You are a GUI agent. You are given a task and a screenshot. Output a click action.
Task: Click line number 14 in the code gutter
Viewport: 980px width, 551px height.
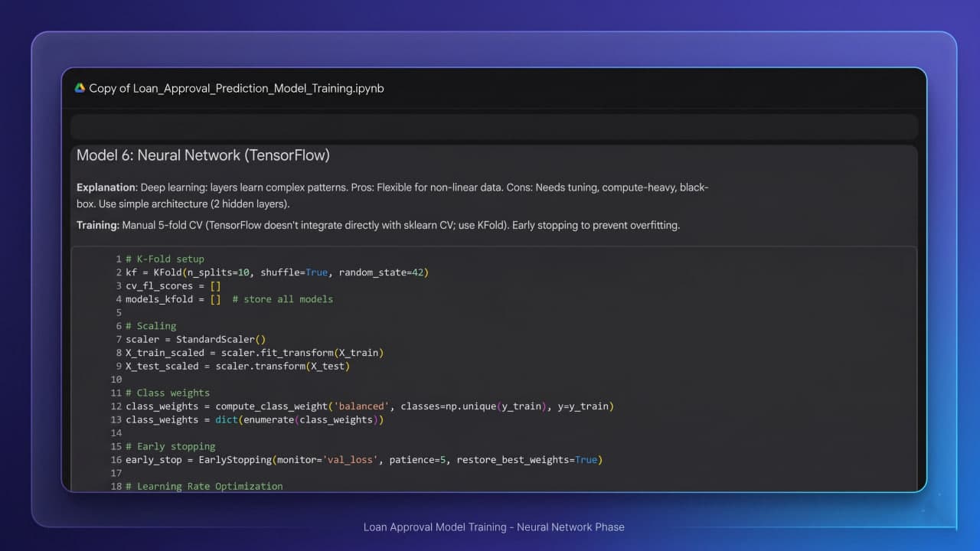pos(116,433)
